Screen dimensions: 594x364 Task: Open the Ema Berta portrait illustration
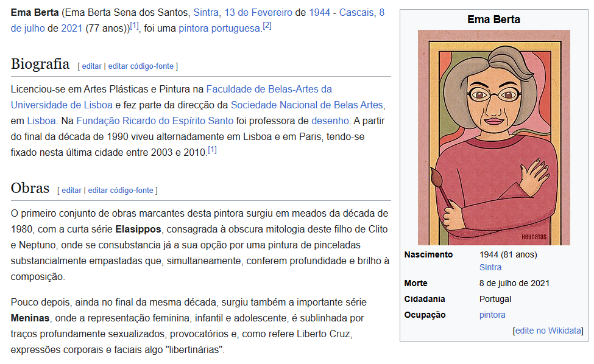click(493, 138)
